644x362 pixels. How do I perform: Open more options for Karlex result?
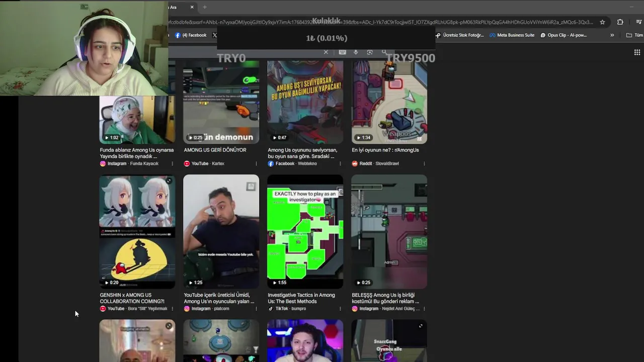coord(256,163)
